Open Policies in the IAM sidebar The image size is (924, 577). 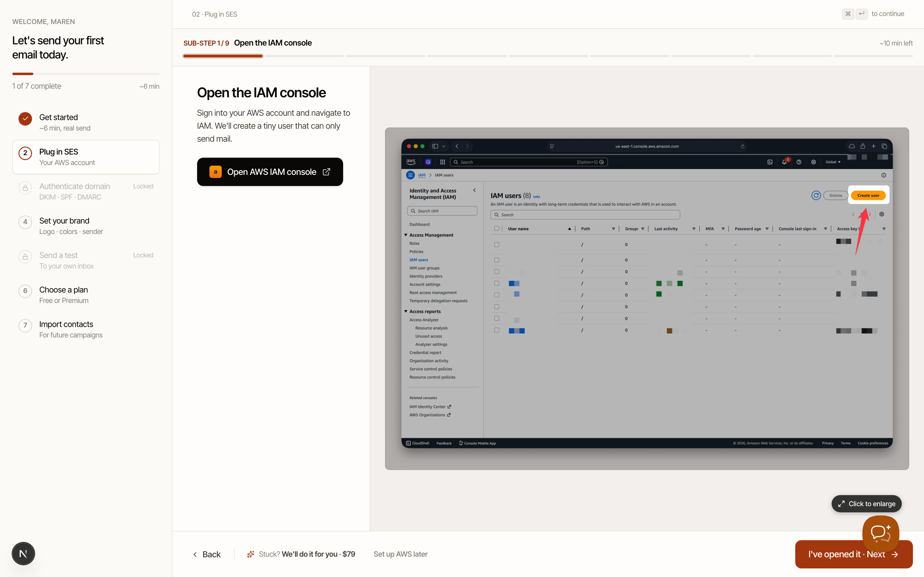(416, 252)
